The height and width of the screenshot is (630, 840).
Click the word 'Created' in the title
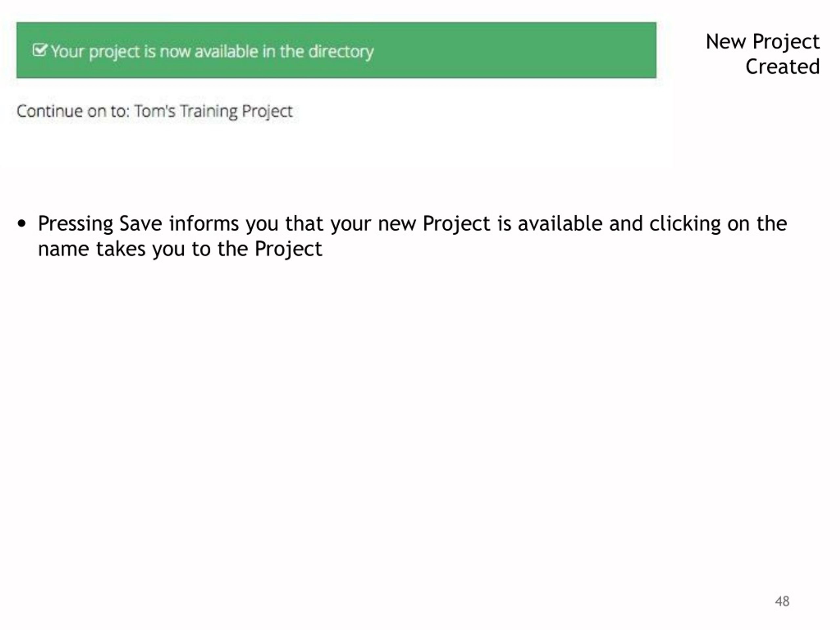[x=783, y=67]
